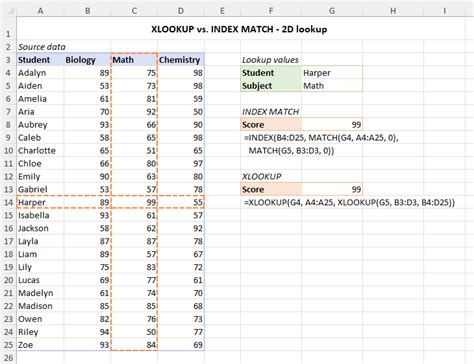Select row 14 header
This screenshot has height=364, width=474.
pyautogui.click(x=8, y=202)
